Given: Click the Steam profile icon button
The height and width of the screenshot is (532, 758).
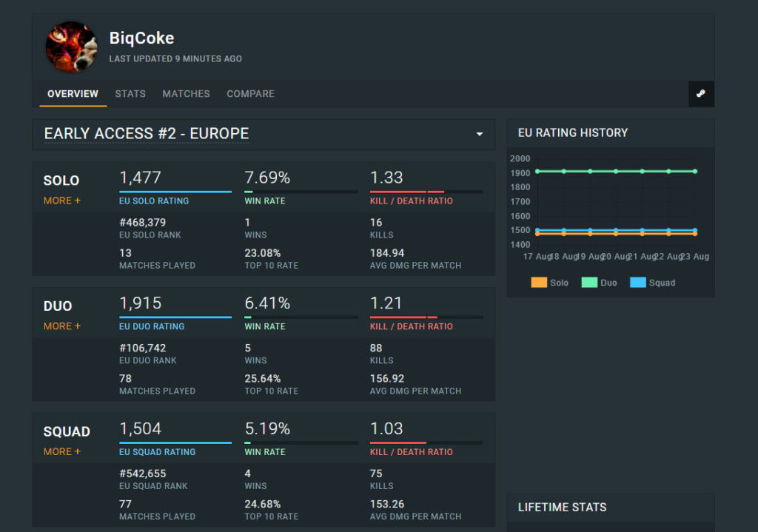Looking at the screenshot, I should pyautogui.click(x=700, y=94).
